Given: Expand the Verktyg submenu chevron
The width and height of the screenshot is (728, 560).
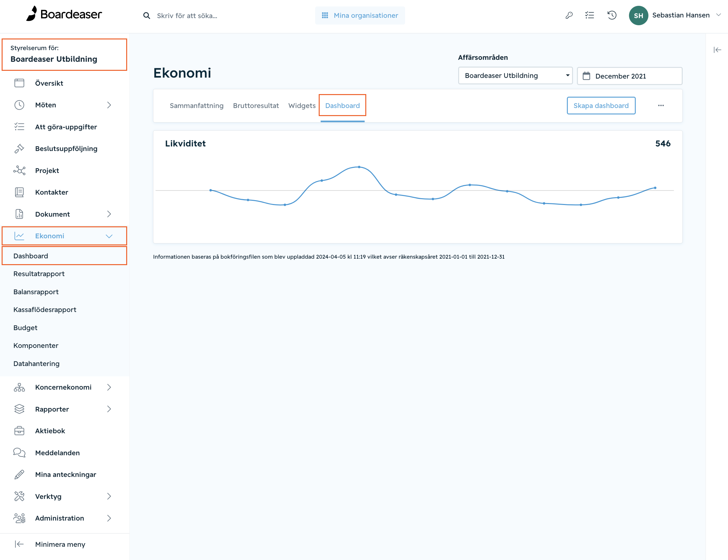Looking at the screenshot, I should 109,496.
